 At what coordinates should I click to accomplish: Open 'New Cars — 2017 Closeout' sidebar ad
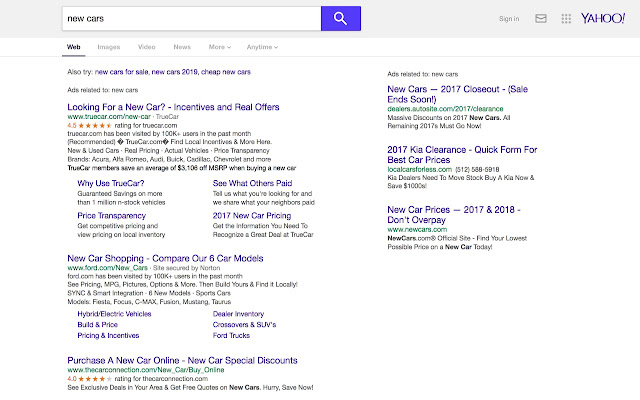[x=458, y=94]
